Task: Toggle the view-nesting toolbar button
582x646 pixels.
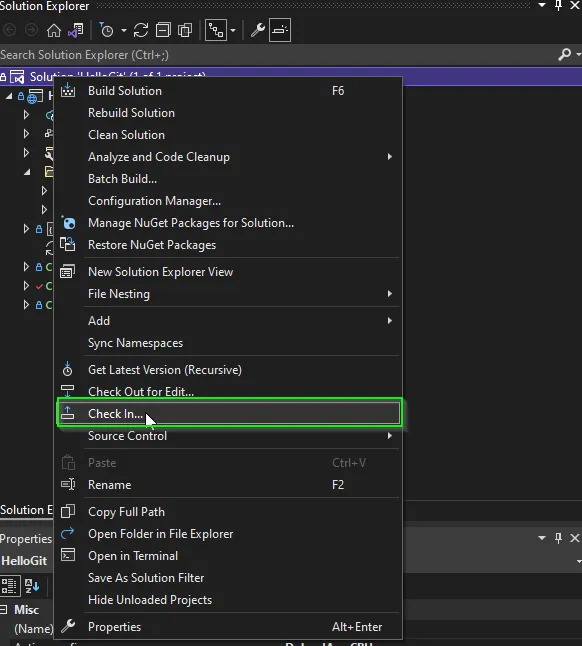Action: (216, 30)
